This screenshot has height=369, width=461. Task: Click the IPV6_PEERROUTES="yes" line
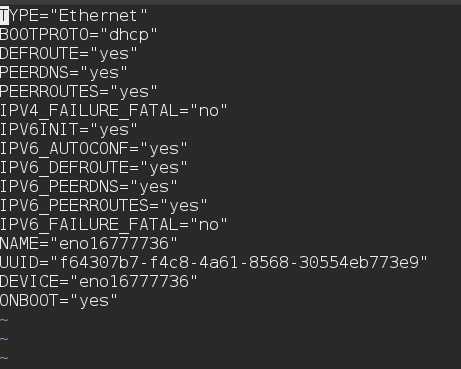pyautogui.click(x=104, y=206)
